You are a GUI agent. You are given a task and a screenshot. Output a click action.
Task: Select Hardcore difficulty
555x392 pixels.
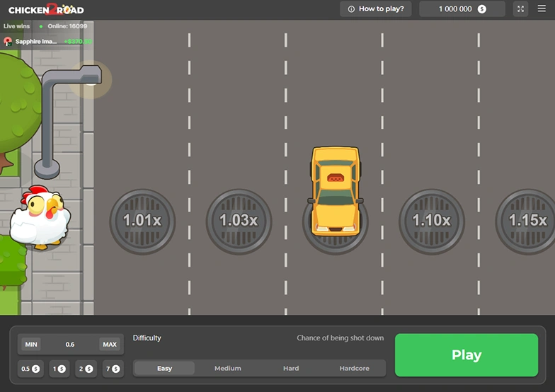(x=354, y=368)
